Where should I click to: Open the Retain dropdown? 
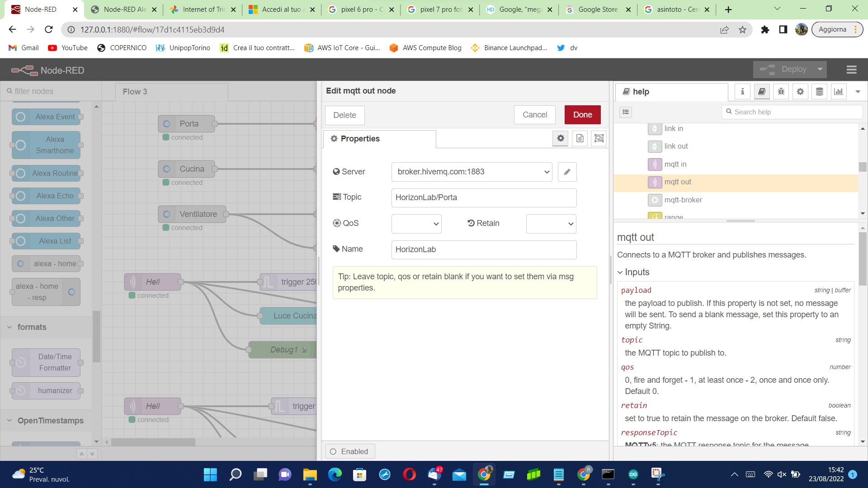coord(551,224)
